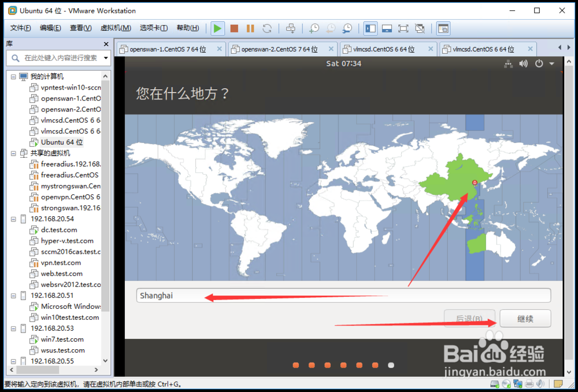Open Ubuntu system menu dropdown arrow
Image resolution: width=578 pixels, height=392 pixels.
(552, 64)
